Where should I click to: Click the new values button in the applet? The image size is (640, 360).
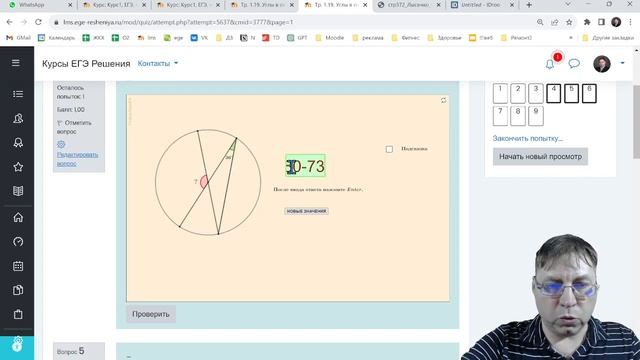306,211
